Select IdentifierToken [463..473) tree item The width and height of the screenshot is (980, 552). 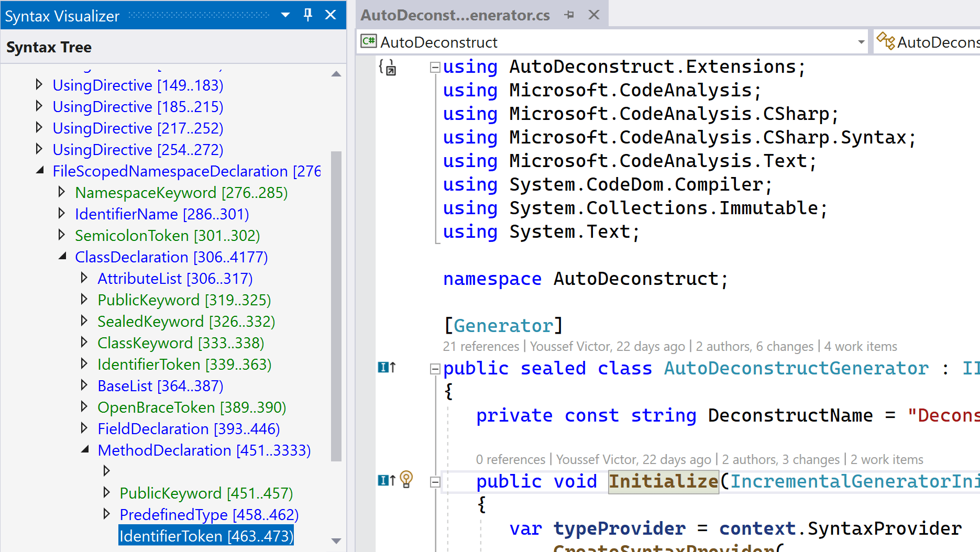tap(206, 536)
